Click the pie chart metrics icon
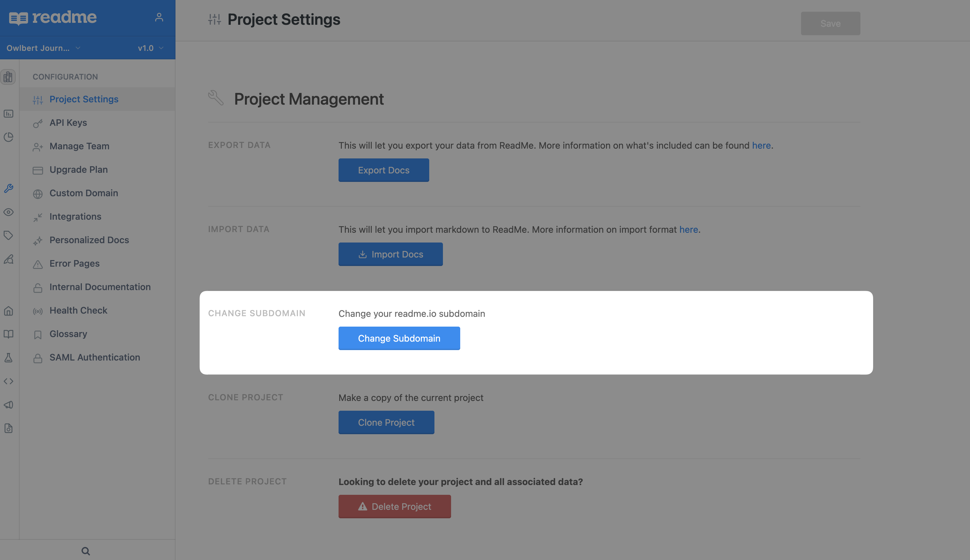Screen dimensions: 970x560 (8, 137)
